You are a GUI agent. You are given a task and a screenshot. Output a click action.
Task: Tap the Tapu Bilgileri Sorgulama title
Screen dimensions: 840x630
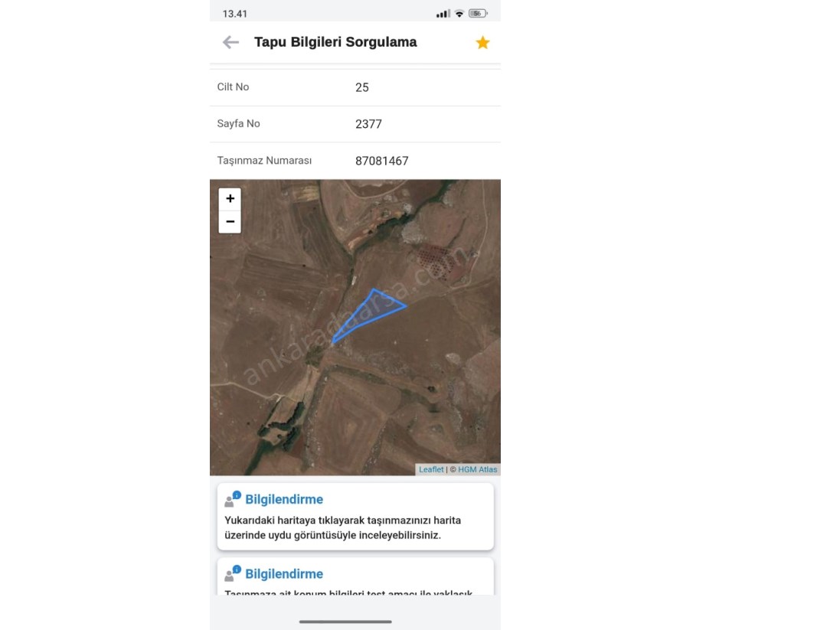click(335, 42)
